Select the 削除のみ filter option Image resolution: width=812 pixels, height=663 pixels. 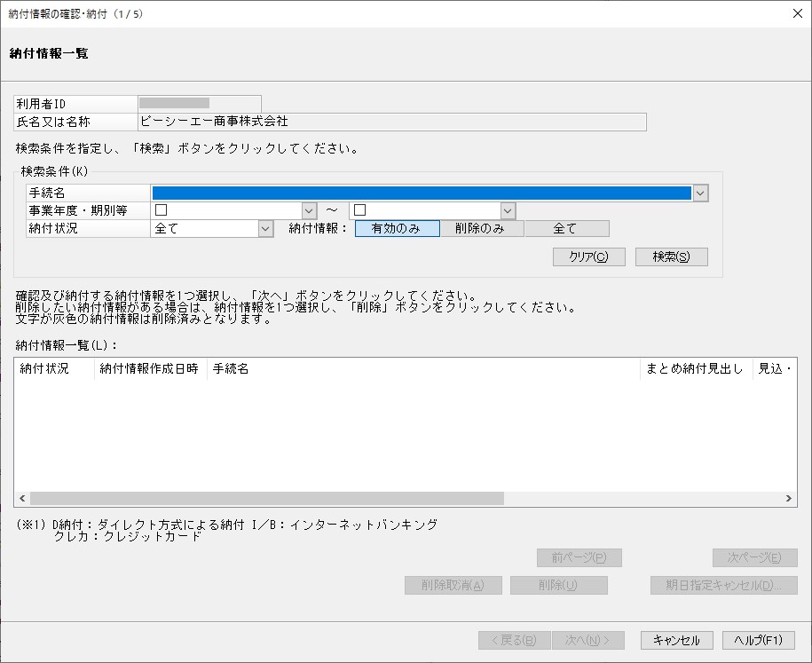482,228
